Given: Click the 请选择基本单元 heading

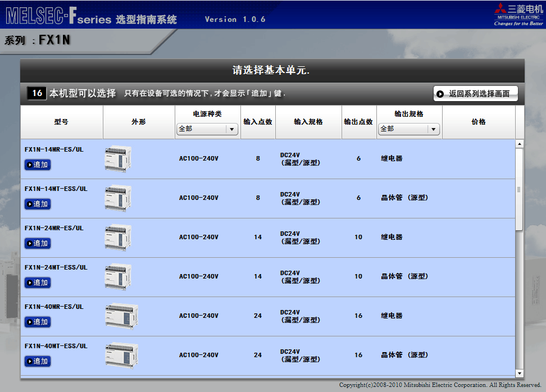Looking at the screenshot, I should (x=271, y=70).
